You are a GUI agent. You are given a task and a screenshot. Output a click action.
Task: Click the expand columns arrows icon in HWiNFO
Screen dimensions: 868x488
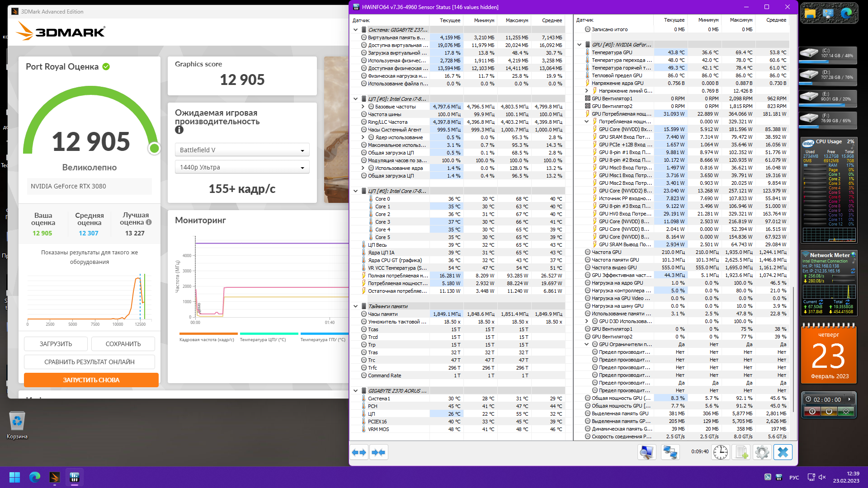pos(359,452)
